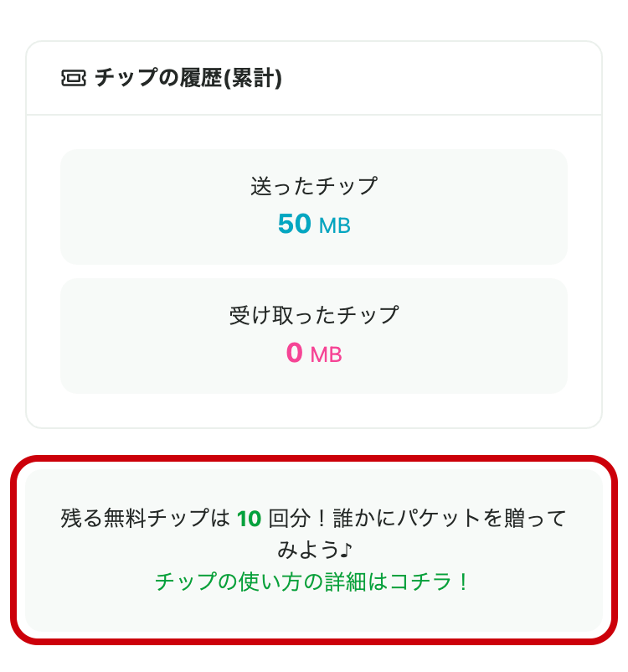
Task: Click the pink 0 received amount
Action: coord(294,353)
